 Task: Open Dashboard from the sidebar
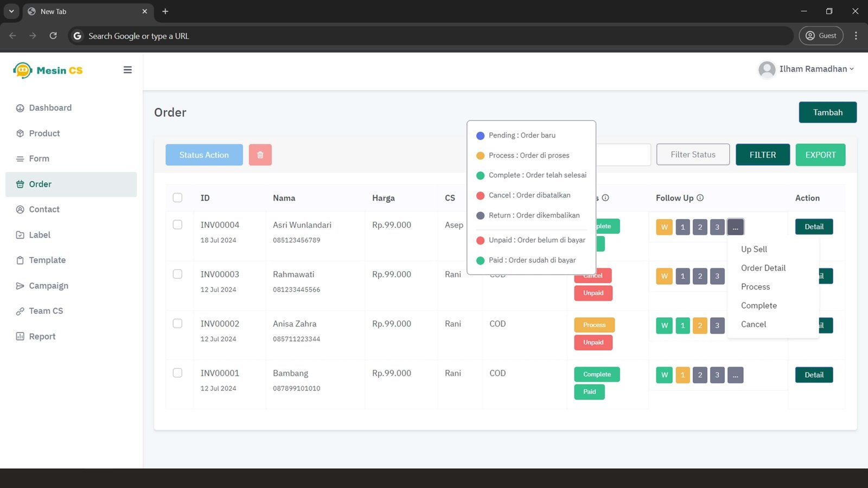click(x=50, y=108)
